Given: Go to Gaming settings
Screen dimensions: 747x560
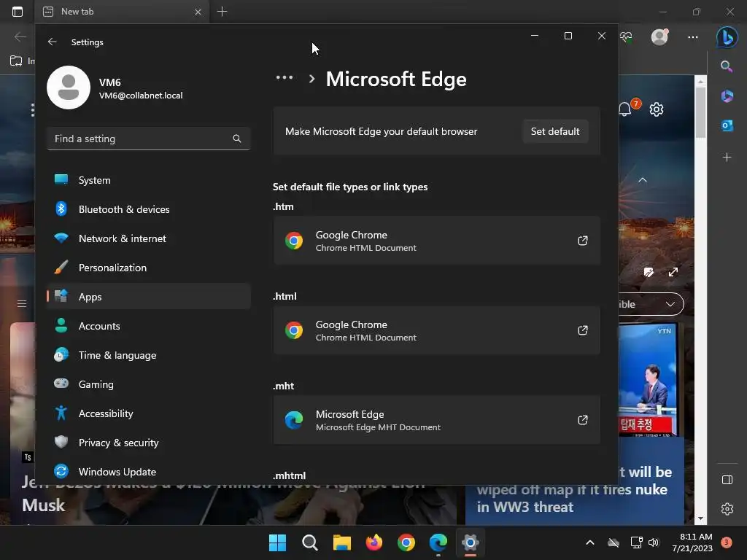Looking at the screenshot, I should (149, 384).
